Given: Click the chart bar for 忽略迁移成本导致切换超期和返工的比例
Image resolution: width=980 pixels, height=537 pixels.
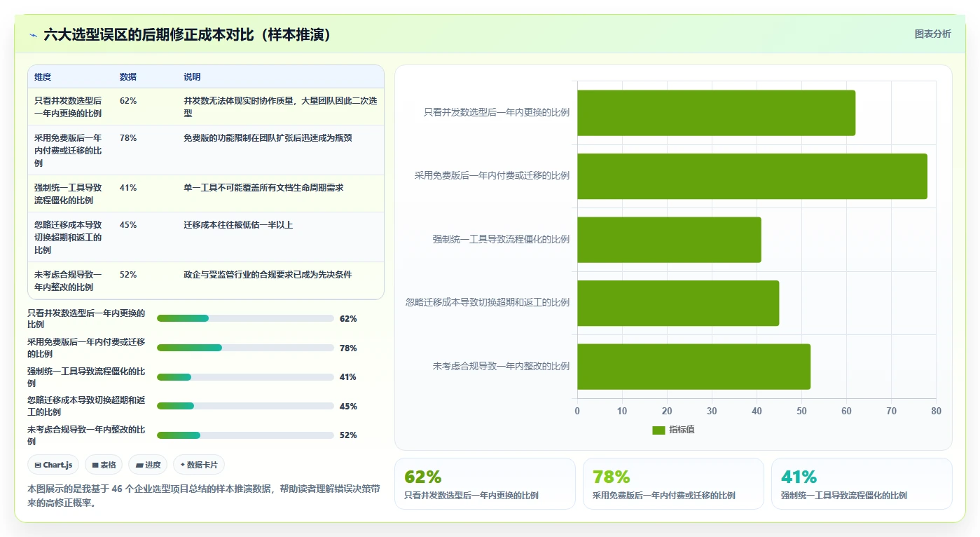Looking at the screenshot, I should pos(678,303).
